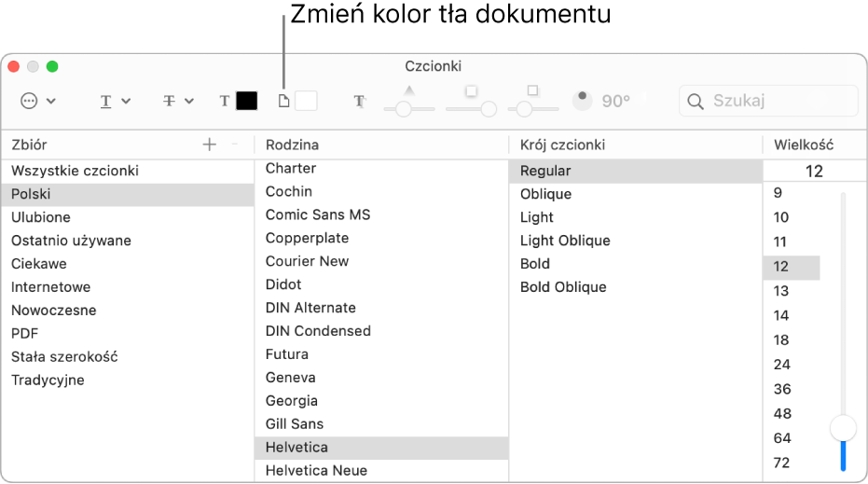Click the text color T icon
The height and width of the screenshot is (484, 868).
tap(224, 101)
